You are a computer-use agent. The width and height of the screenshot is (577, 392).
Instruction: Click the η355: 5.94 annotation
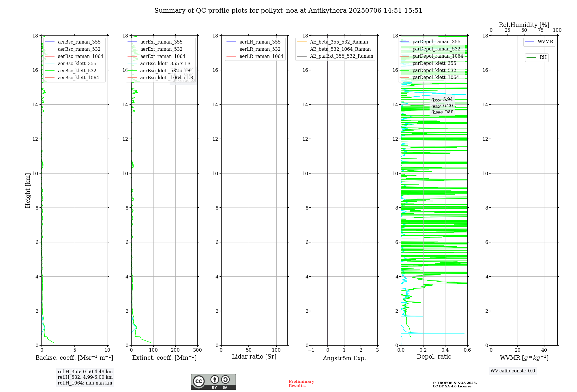442,100
